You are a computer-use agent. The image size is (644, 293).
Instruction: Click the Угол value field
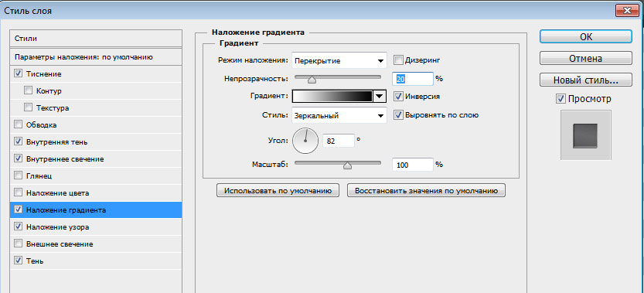click(x=339, y=141)
